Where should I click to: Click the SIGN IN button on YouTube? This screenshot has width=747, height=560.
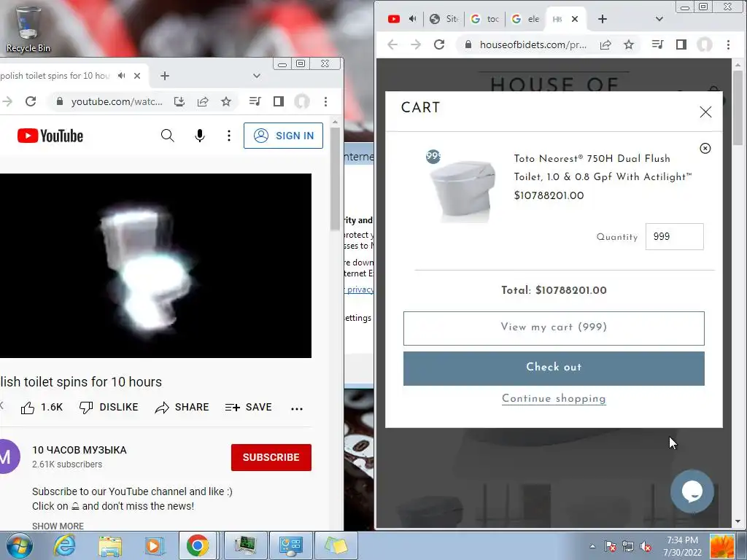click(x=284, y=136)
